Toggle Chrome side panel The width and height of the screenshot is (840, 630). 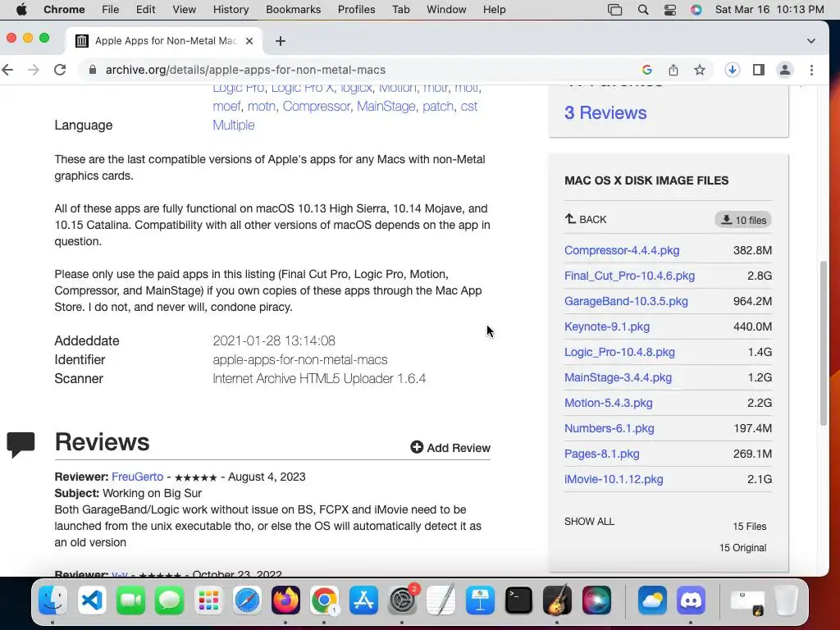759,70
